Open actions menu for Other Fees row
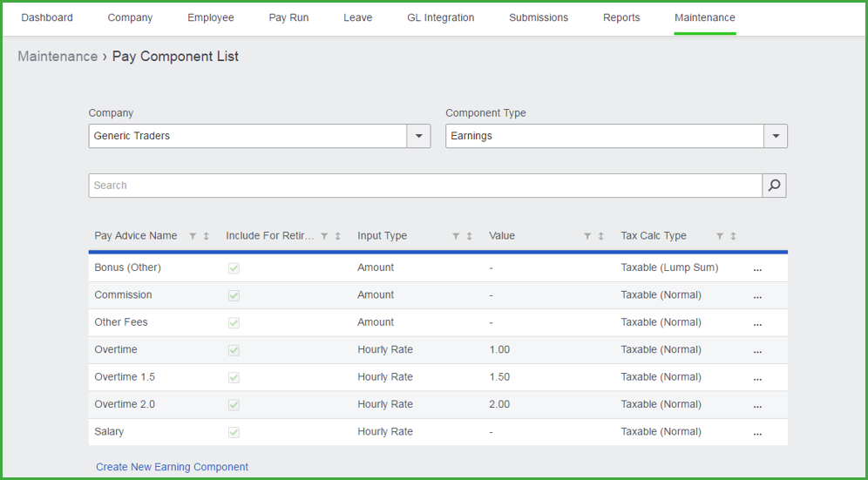The image size is (868, 480). click(757, 324)
